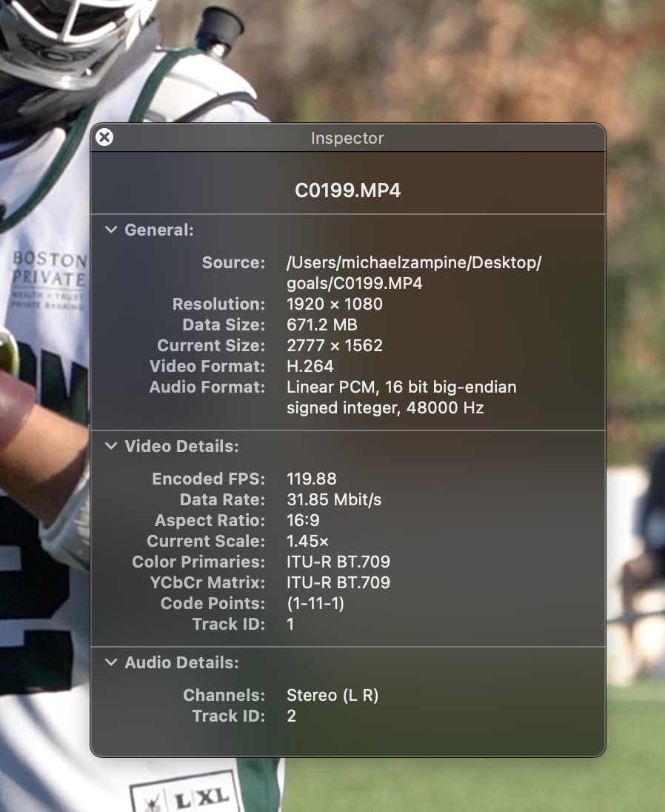The image size is (665, 812).
Task: Click the Resolution value 1920 × 1080
Action: click(x=335, y=304)
